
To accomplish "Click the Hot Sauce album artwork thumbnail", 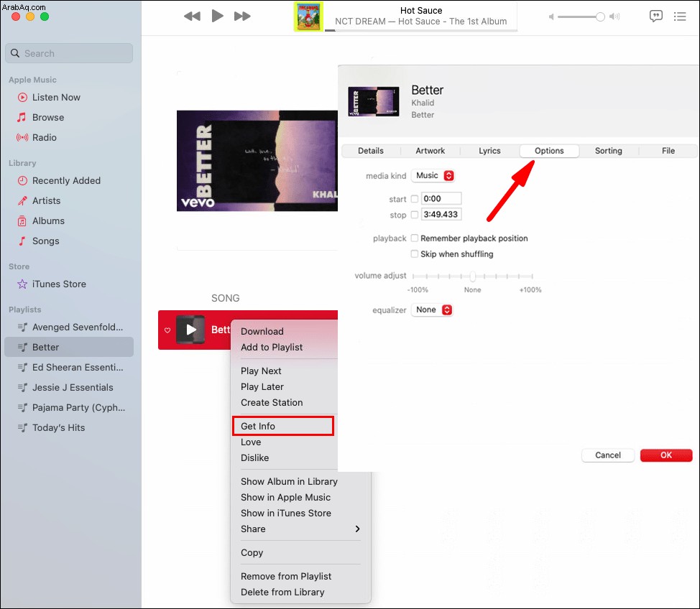I will pos(308,17).
